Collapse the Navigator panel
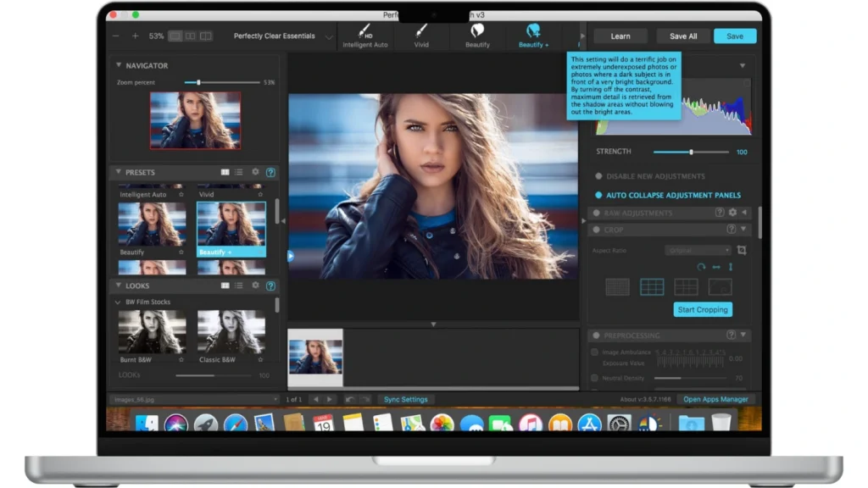This screenshot has width=868, height=488. pos(119,65)
